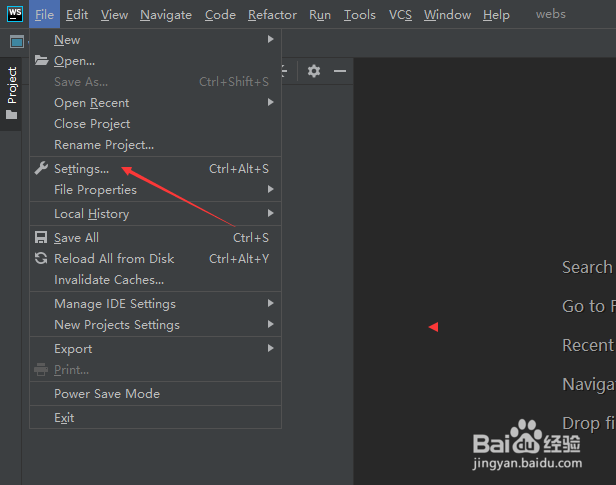This screenshot has width=616, height=485.
Task: Select Reload All from Disk
Action: coord(156,259)
